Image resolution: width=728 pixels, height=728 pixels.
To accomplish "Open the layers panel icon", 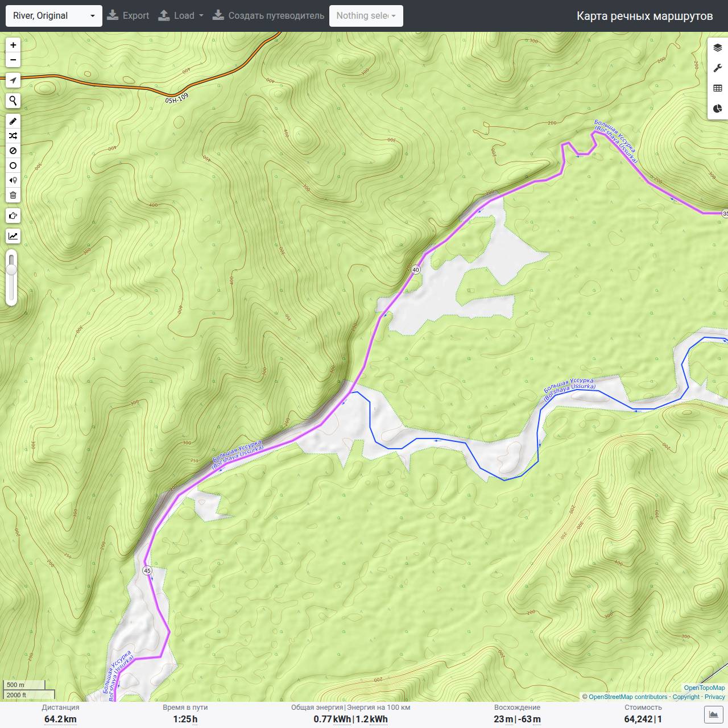I will (718, 48).
